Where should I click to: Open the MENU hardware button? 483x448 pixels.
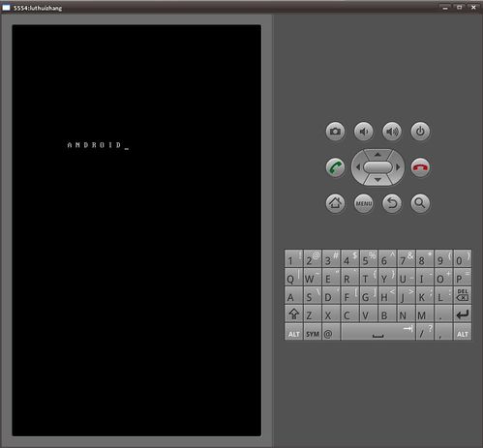coord(364,203)
